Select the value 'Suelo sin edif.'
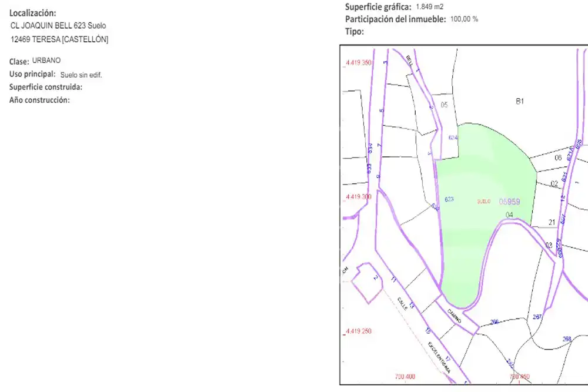Screen dimensions: 588x392 click(81, 75)
